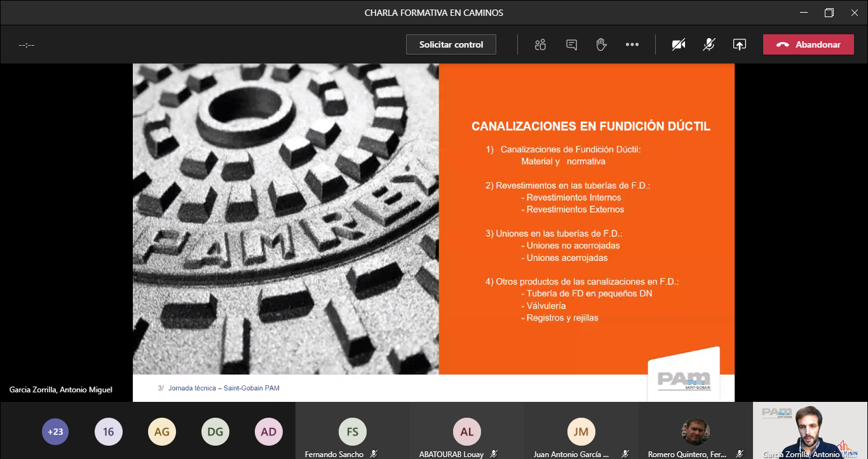Image resolution: width=868 pixels, height=459 pixels.
Task: Select the AG participant avatar
Action: tap(162, 432)
